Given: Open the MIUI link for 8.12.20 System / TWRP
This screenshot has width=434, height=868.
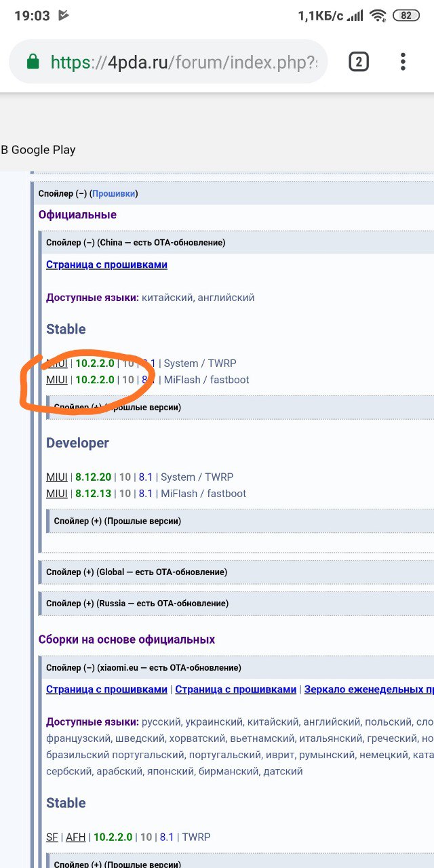Looking at the screenshot, I should tap(57, 477).
